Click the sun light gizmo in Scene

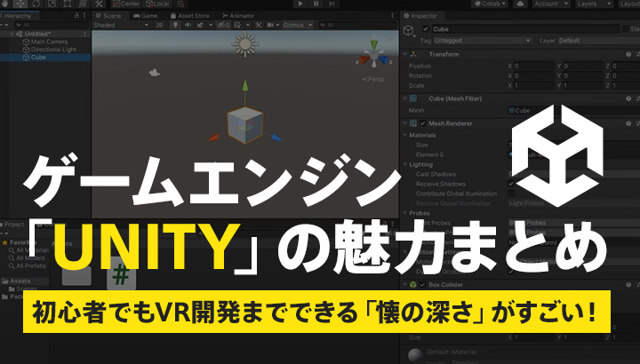tap(245, 44)
